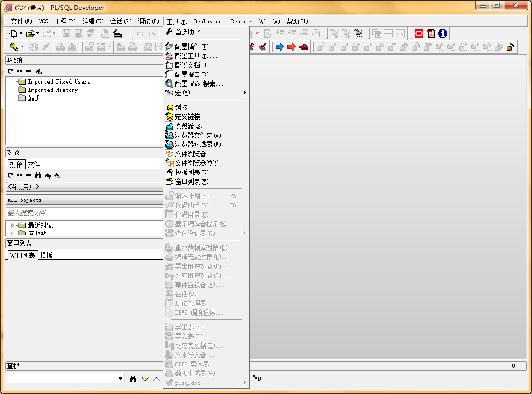Choose 文件浏览器 menu item
Image resolution: width=532 pixels, height=394 pixels.
point(206,154)
